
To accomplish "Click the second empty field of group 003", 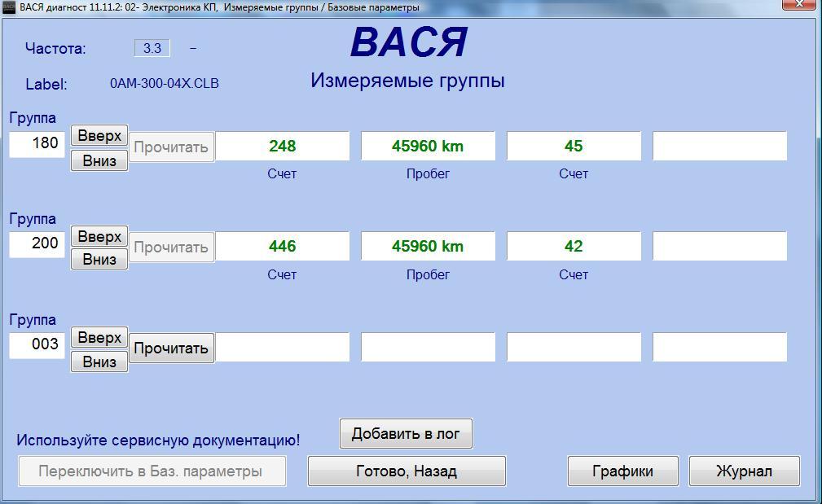I will point(428,347).
